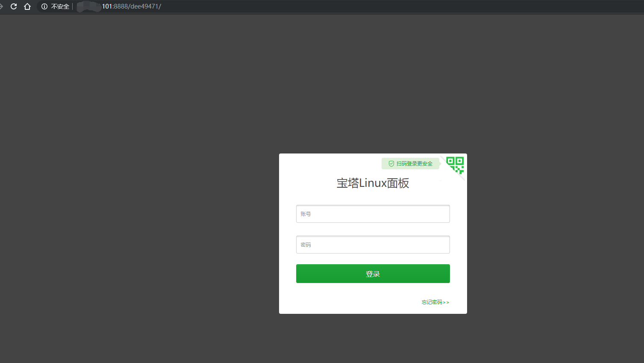
Task: Reload the page with the refresh icon
Action: pos(14,6)
